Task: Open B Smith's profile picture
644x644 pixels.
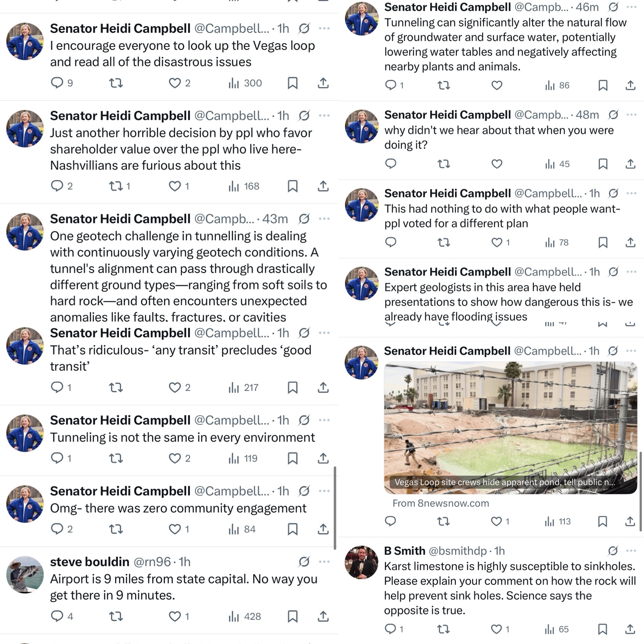Action: pos(361,562)
